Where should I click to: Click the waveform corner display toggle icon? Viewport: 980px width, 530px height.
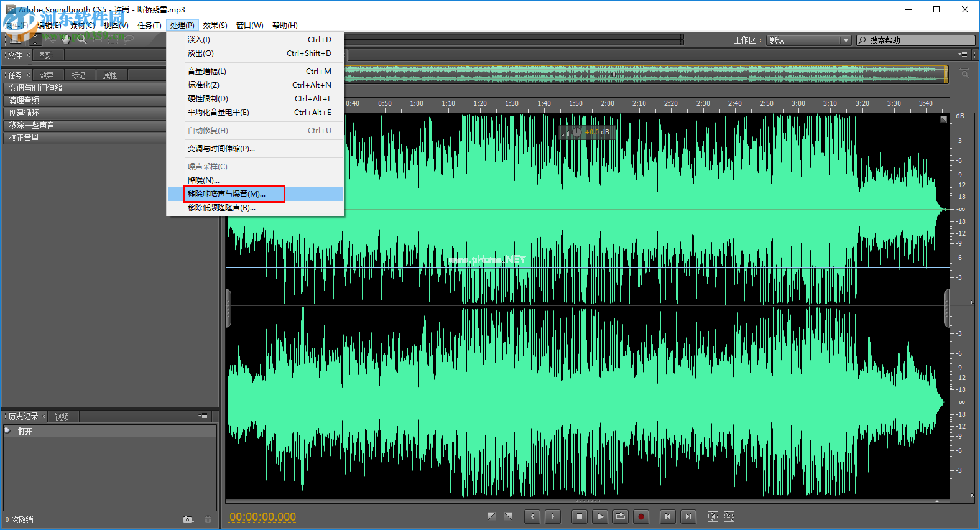[943, 119]
